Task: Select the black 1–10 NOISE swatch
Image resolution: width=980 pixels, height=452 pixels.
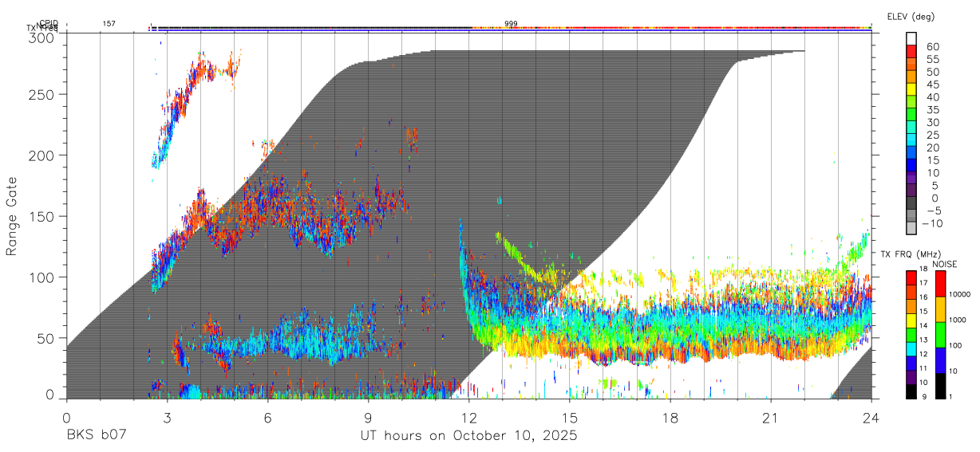Action: (940, 385)
